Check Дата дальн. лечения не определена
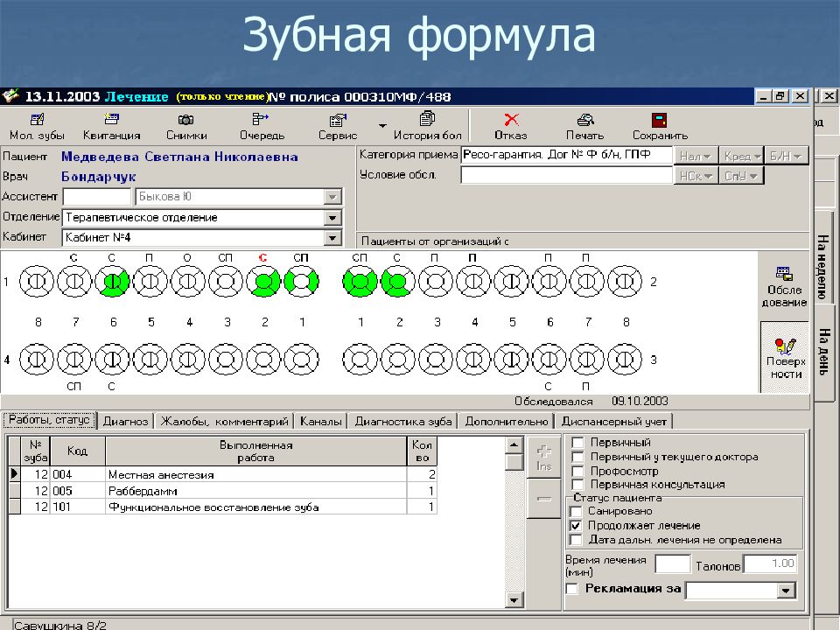Screen dimensions: 840x630 pos(576,540)
